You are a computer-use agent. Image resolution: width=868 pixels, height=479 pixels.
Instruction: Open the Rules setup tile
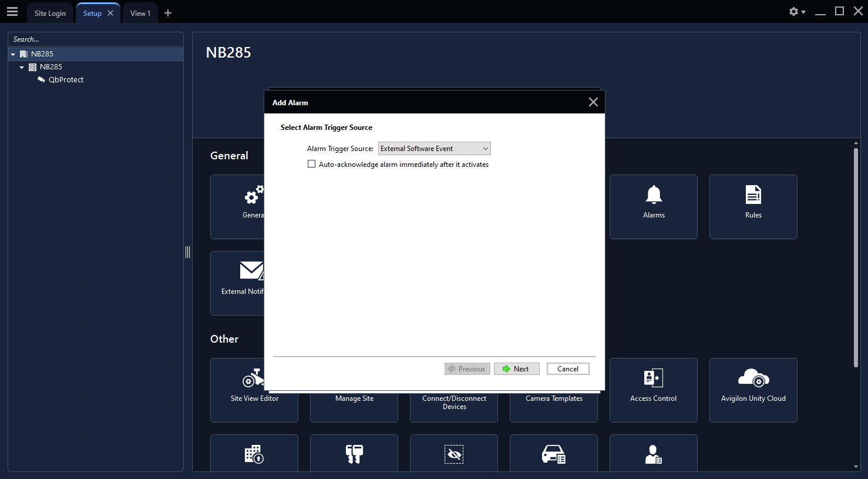click(x=753, y=206)
